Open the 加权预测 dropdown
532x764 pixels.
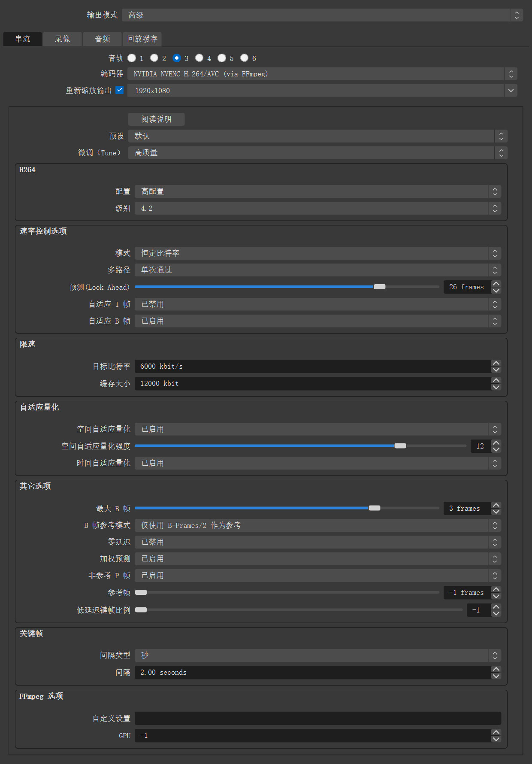(318, 559)
